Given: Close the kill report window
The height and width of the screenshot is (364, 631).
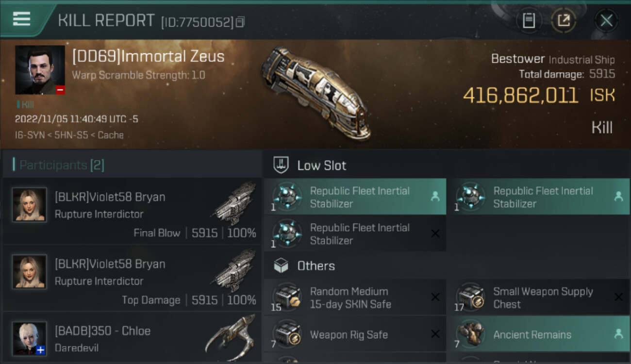Looking at the screenshot, I should (x=606, y=20).
